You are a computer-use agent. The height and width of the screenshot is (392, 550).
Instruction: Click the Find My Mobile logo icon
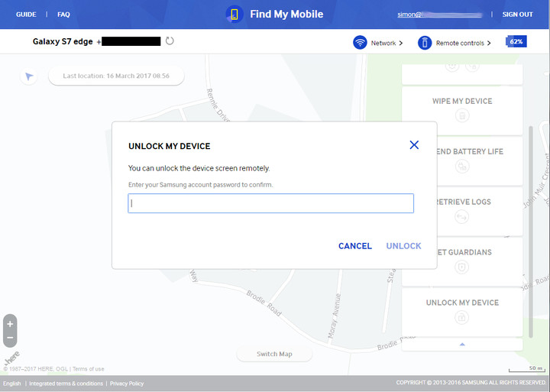tap(235, 15)
